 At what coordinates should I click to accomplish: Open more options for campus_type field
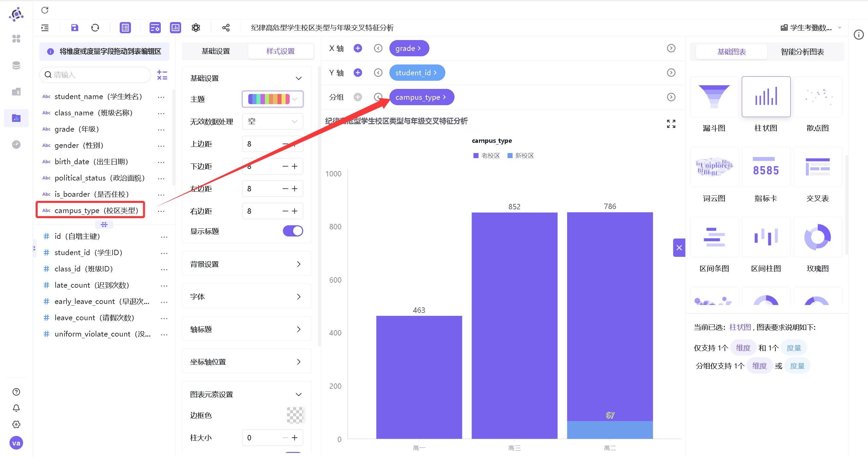(x=161, y=211)
